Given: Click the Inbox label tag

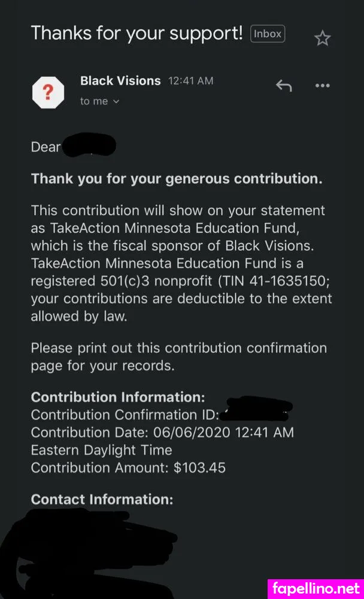Looking at the screenshot, I should [268, 34].
